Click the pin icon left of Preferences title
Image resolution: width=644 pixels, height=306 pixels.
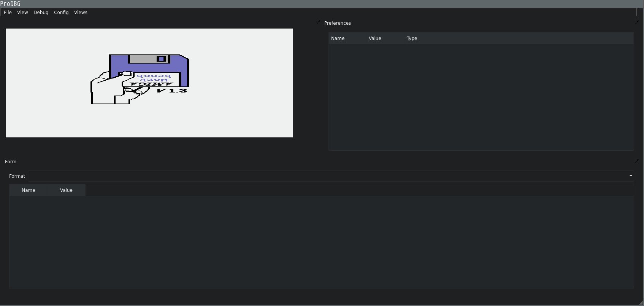(x=319, y=22)
